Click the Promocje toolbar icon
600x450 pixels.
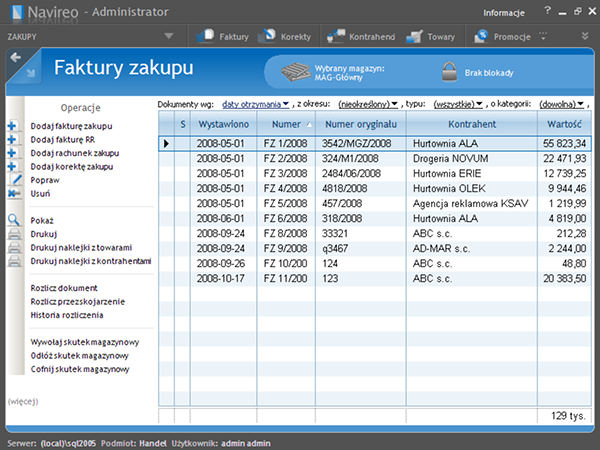(x=481, y=36)
